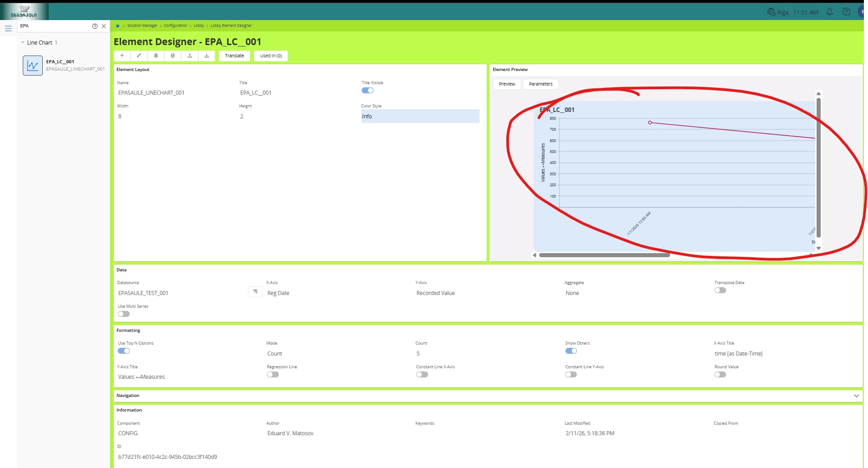Image resolution: width=868 pixels, height=468 pixels.
Task: Click the ID value b77d21fc-e010-4c2c-945b-02bcc3f140d9
Action: pos(167,457)
